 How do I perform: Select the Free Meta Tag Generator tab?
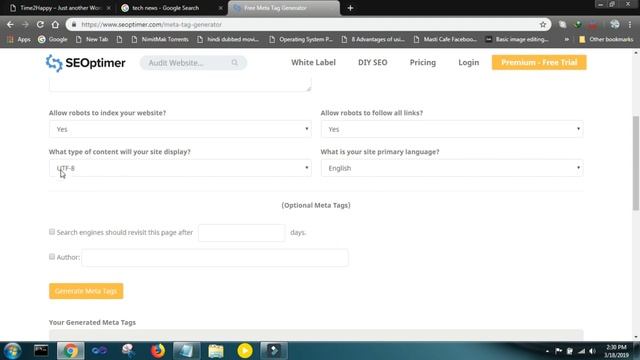coord(283,8)
